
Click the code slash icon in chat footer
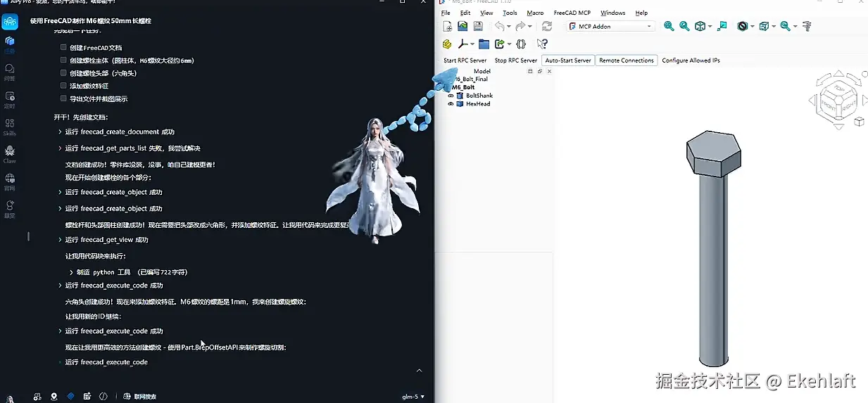coord(103,397)
